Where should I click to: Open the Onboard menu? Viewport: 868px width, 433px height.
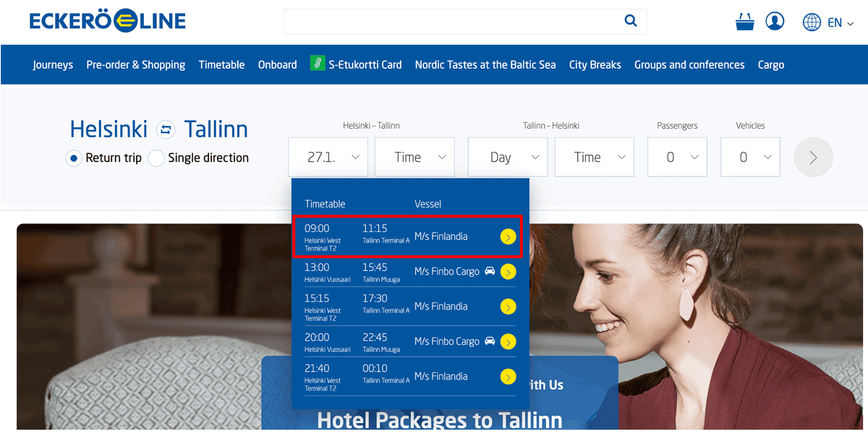point(278,64)
